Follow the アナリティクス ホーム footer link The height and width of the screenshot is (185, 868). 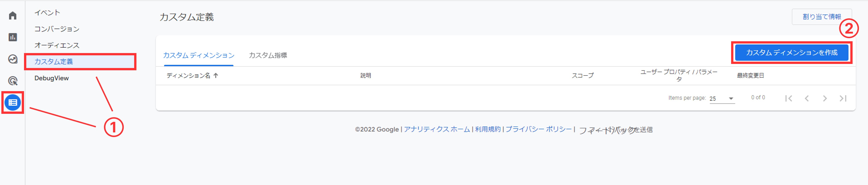[x=437, y=129]
